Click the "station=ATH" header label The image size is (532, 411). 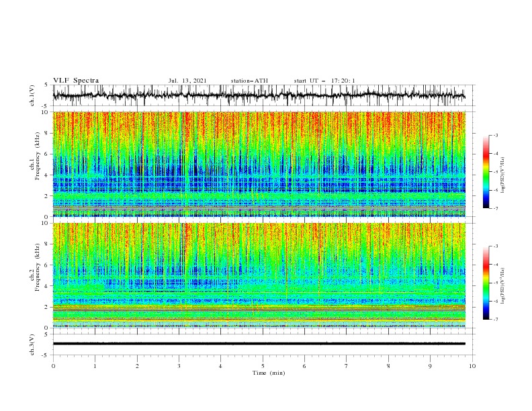249,81
